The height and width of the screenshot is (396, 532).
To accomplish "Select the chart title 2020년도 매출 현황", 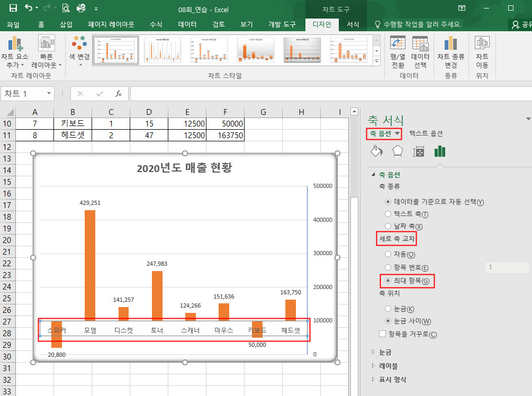I will (x=185, y=168).
